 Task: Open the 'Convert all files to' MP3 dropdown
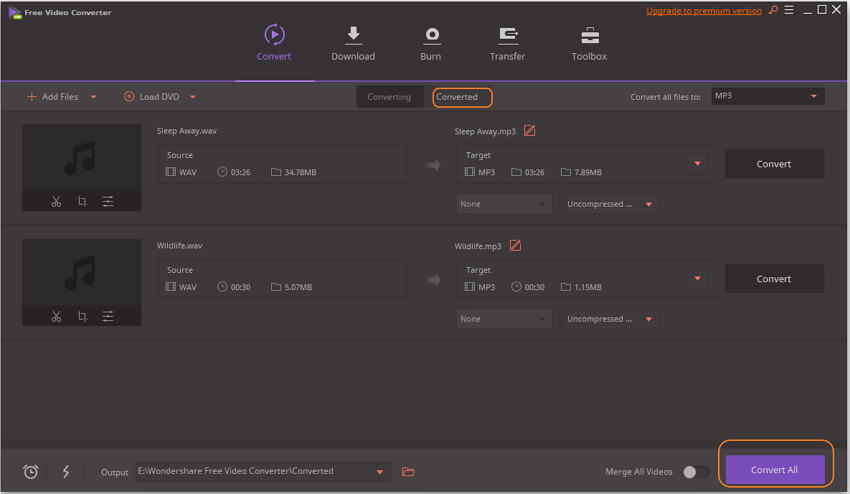coord(768,96)
